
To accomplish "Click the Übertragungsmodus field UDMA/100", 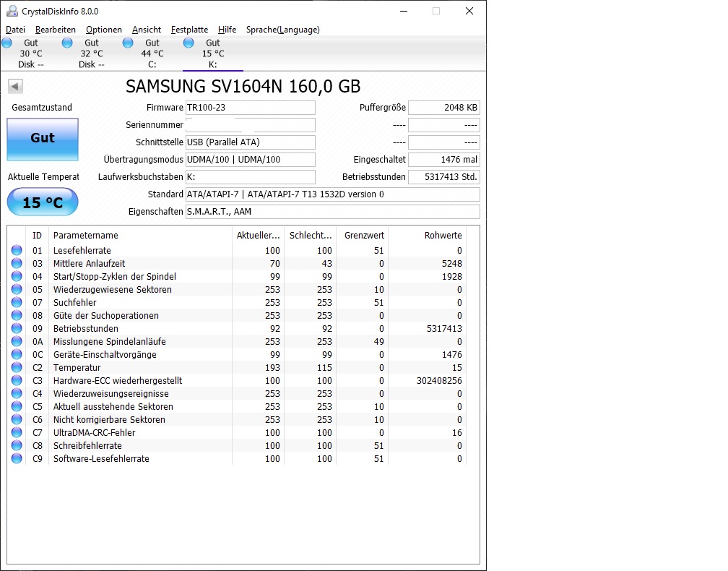I will [250, 159].
